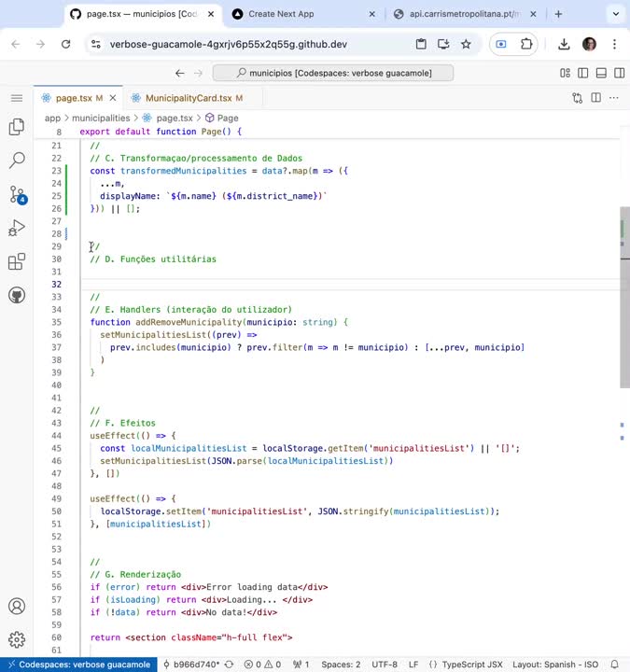Change end of line sequence LF
This screenshot has height=672, width=630.
tap(413, 665)
